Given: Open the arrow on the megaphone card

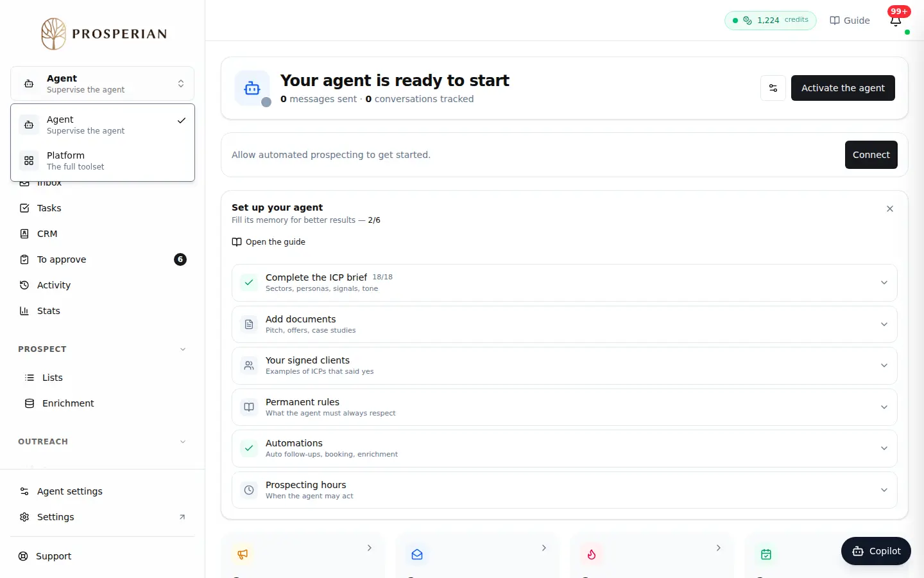Looking at the screenshot, I should [x=370, y=548].
